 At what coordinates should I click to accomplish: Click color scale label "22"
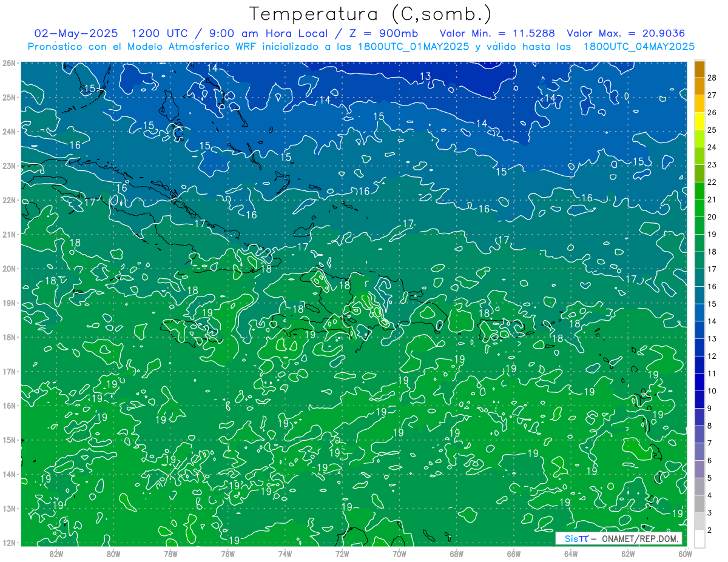(712, 182)
